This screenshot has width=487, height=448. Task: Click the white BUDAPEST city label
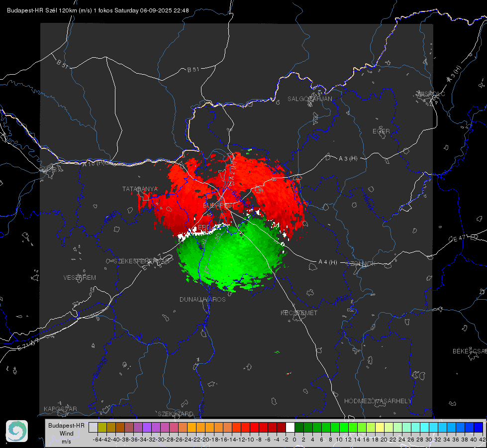(219, 206)
